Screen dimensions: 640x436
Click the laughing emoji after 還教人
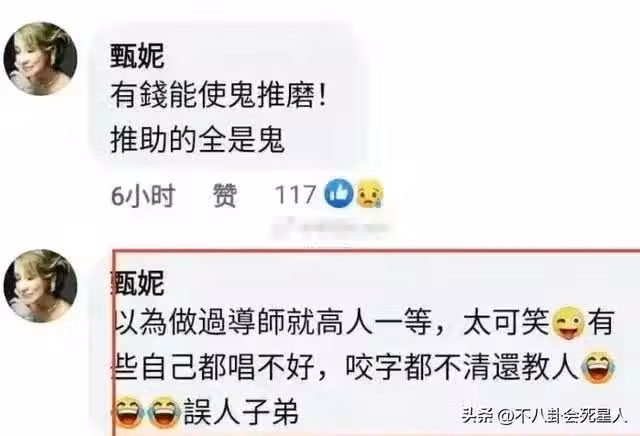click(x=598, y=367)
